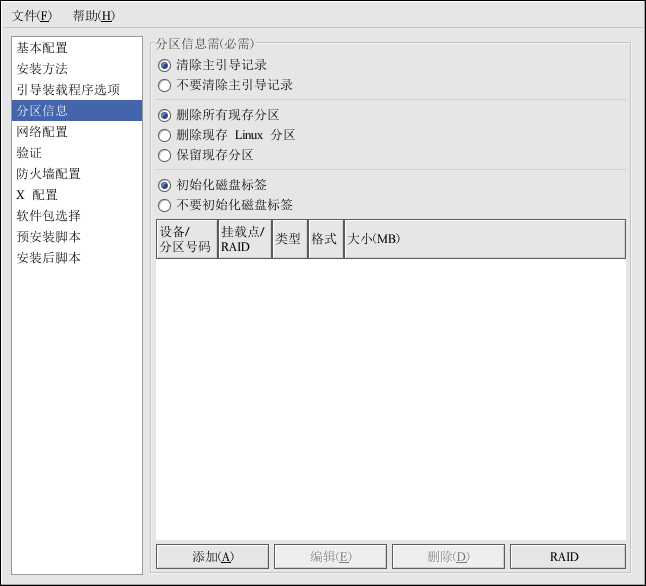The image size is (646, 586).
Task: Choose 删除现存 Linux 分区 option
Action: pyautogui.click(x=165, y=135)
